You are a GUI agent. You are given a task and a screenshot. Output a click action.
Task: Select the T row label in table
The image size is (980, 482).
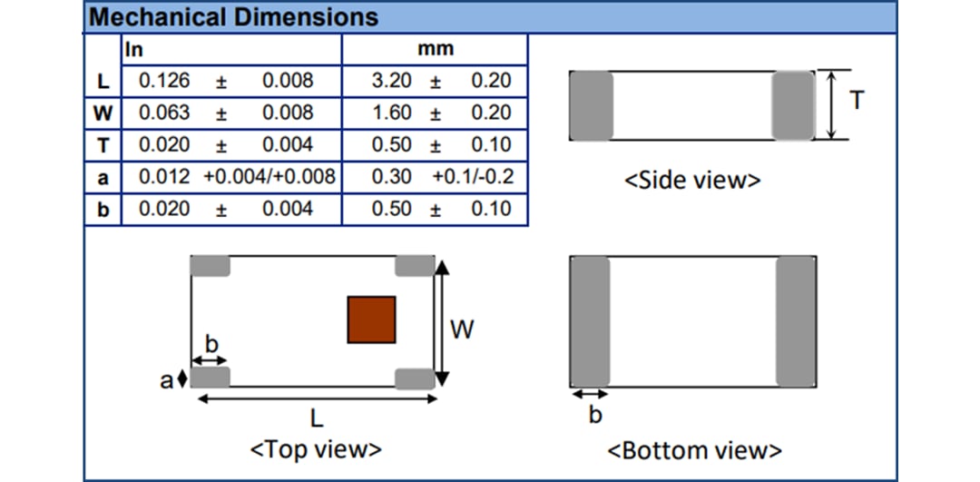(x=103, y=145)
